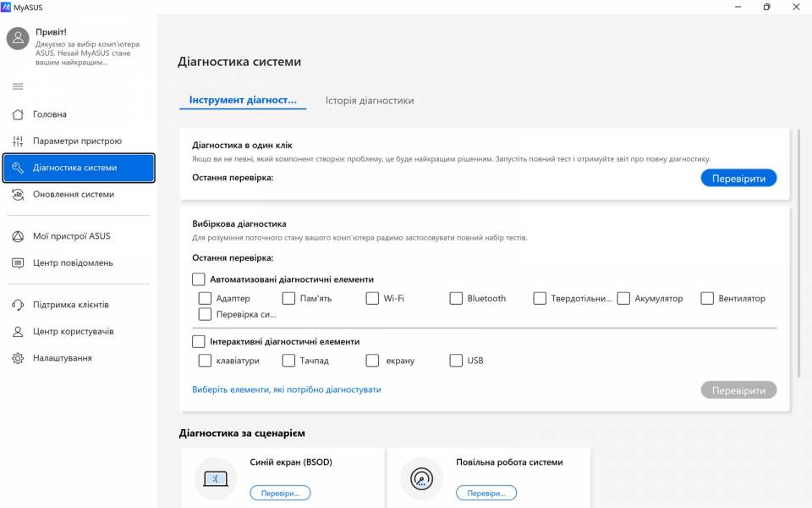Click the Мої пристрої ASUS icon

[x=18, y=236]
